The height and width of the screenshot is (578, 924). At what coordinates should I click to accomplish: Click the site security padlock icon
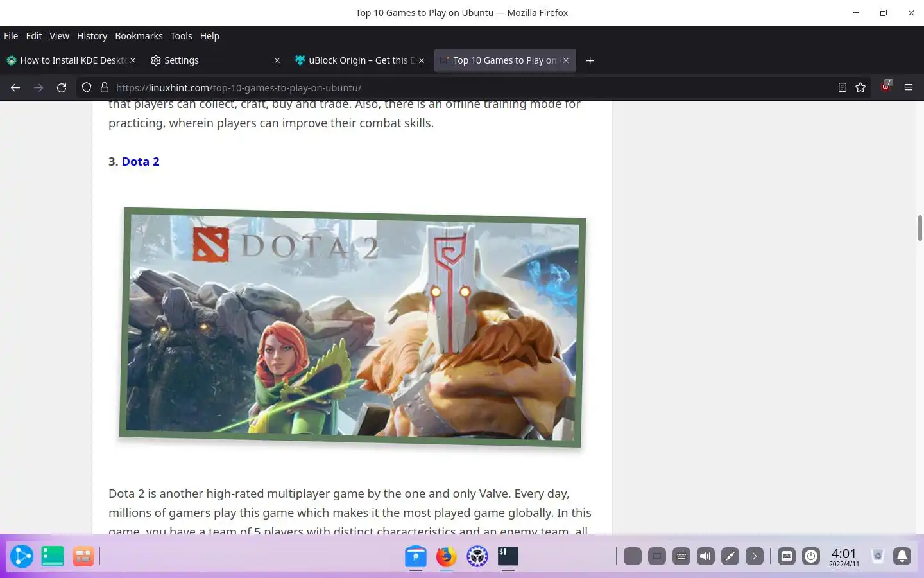(104, 87)
